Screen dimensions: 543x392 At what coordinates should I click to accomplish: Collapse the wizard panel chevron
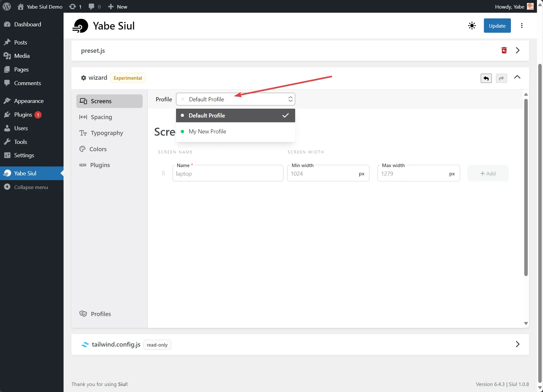point(517,77)
